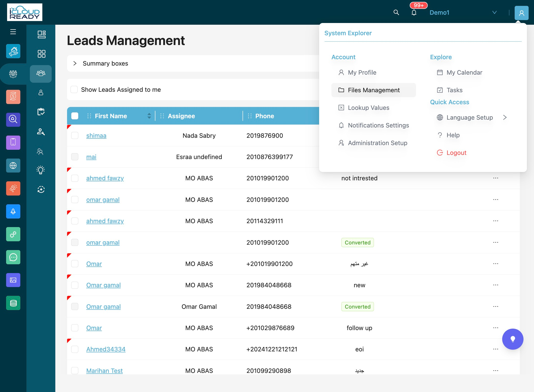The height and width of the screenshot is (392, 534).
Task: Open the orange megaphone marketing module
Action: (x=13, y=188)
